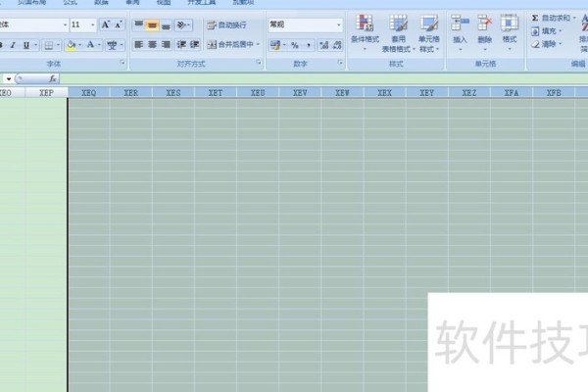This screenshot has height=392, width=588.
Task: Open the fill color dropdown arrow
Action: pyautogui.click(x=80, y=45)
